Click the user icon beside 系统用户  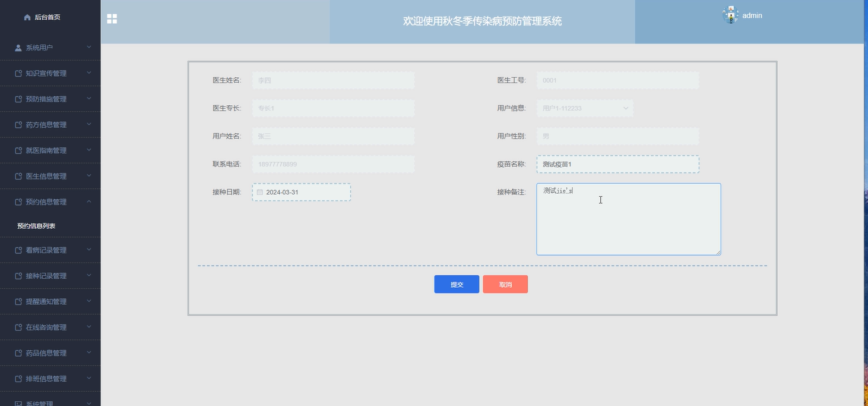18,48
